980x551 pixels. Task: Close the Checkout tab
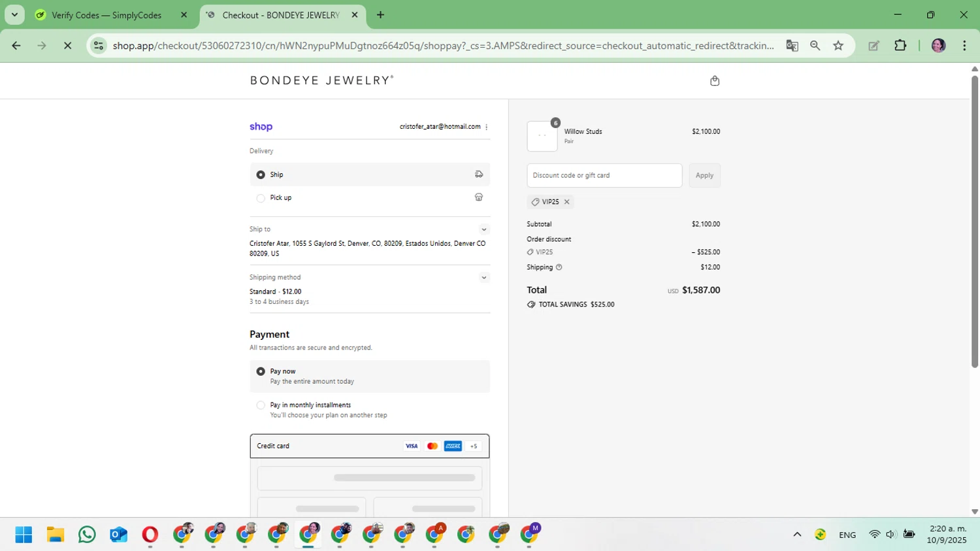tap(355, 15)
